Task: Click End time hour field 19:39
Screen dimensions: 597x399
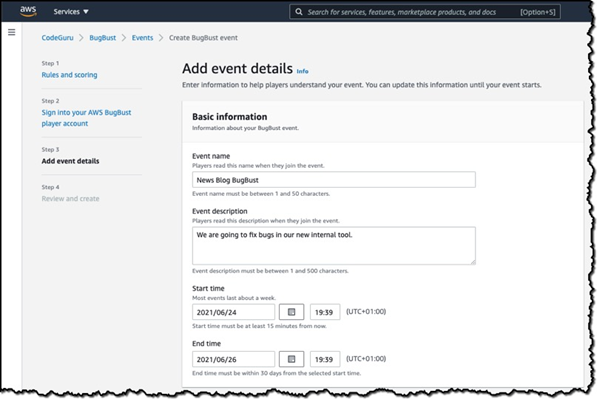Action: pos(325,359)
